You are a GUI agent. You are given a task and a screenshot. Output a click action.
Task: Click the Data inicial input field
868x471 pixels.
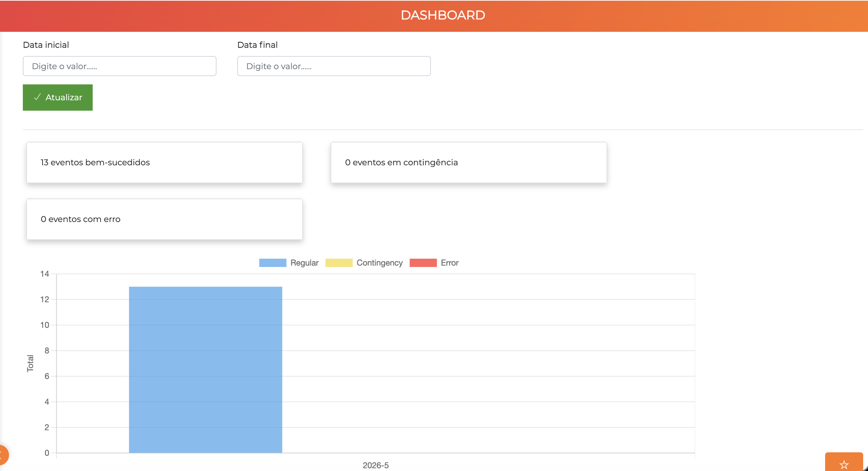tap(120, 66)
